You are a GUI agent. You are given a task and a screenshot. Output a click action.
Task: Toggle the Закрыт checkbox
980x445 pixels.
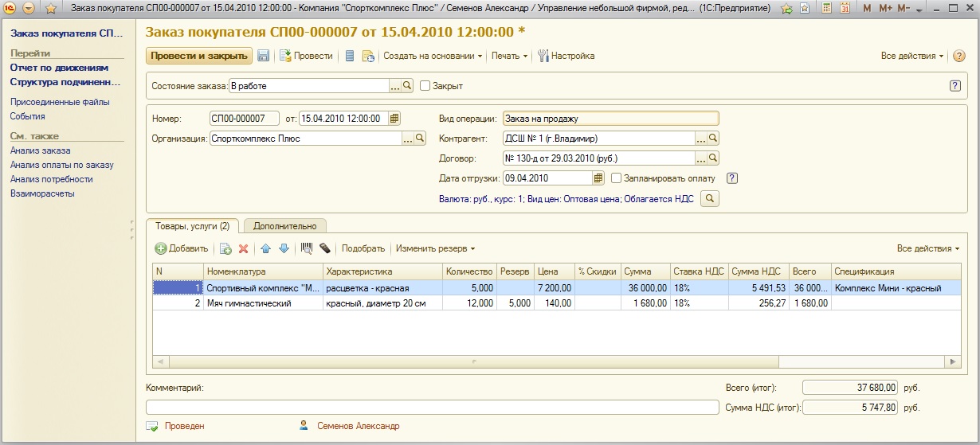coord(425,86)
